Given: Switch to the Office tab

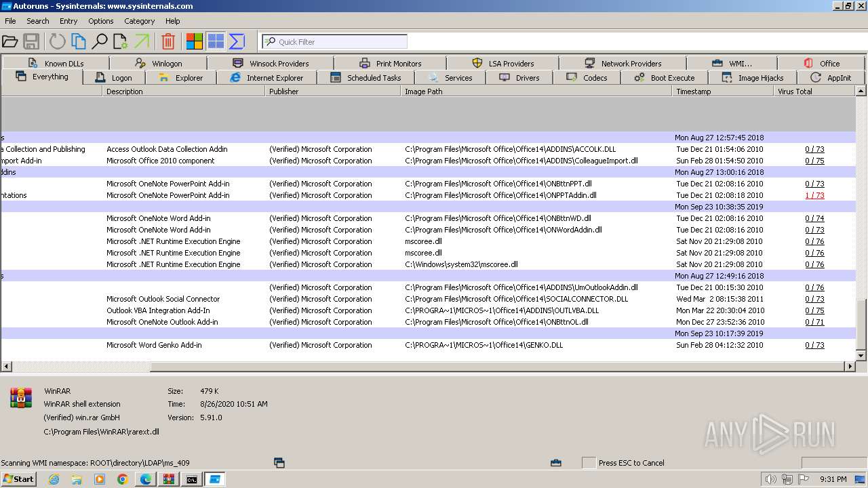Looking at the screenshot, I should pyautogui.click(x=821, y=63).
